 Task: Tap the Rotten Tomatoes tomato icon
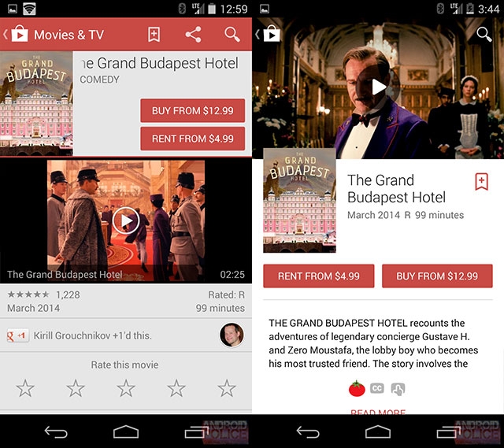point(357,389)
